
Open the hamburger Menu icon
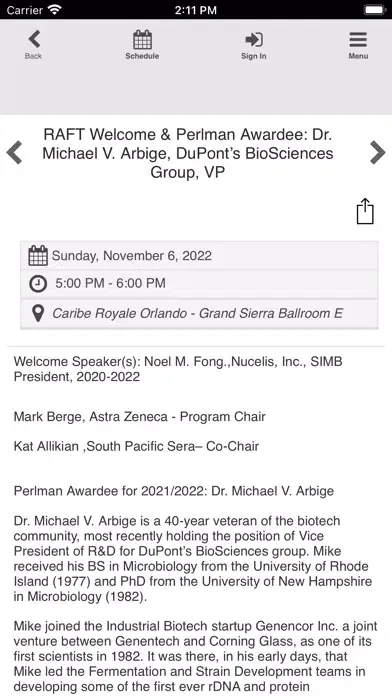358,40
